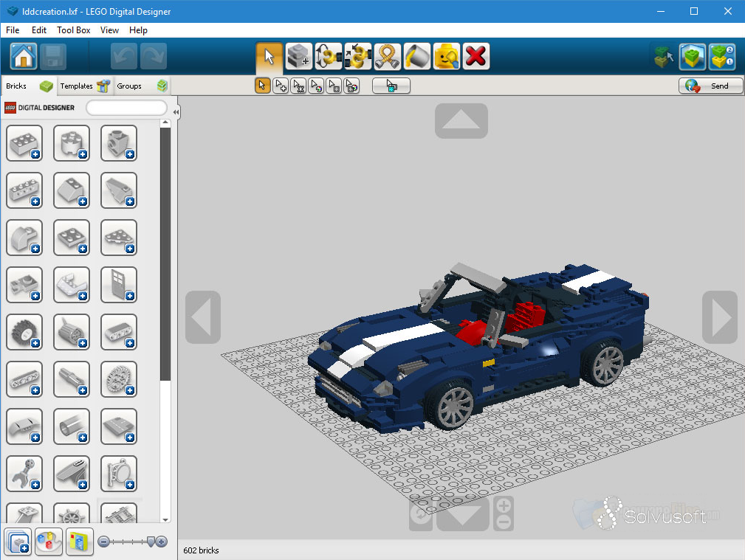Viewport: 745px width, 560px height.
Task: Click the Home button in the toolbar
Action: pyautogui.click(x=24, y=57)
